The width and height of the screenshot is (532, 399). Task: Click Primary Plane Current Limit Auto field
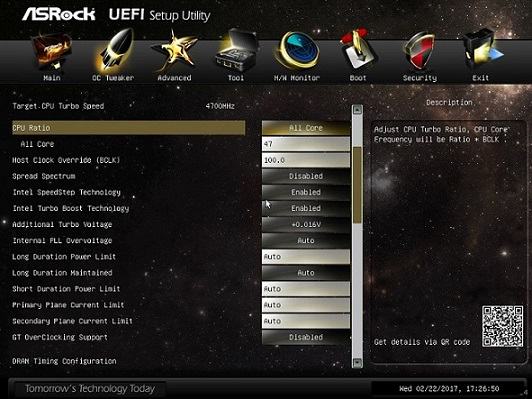306,305
